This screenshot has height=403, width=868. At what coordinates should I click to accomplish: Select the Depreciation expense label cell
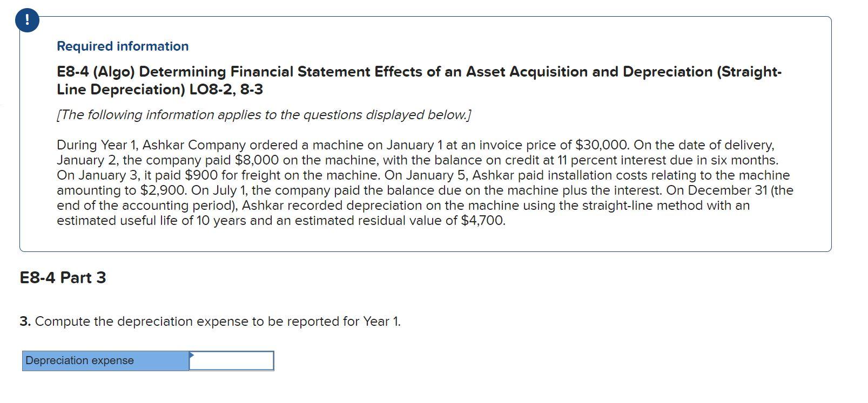point(105,360)
